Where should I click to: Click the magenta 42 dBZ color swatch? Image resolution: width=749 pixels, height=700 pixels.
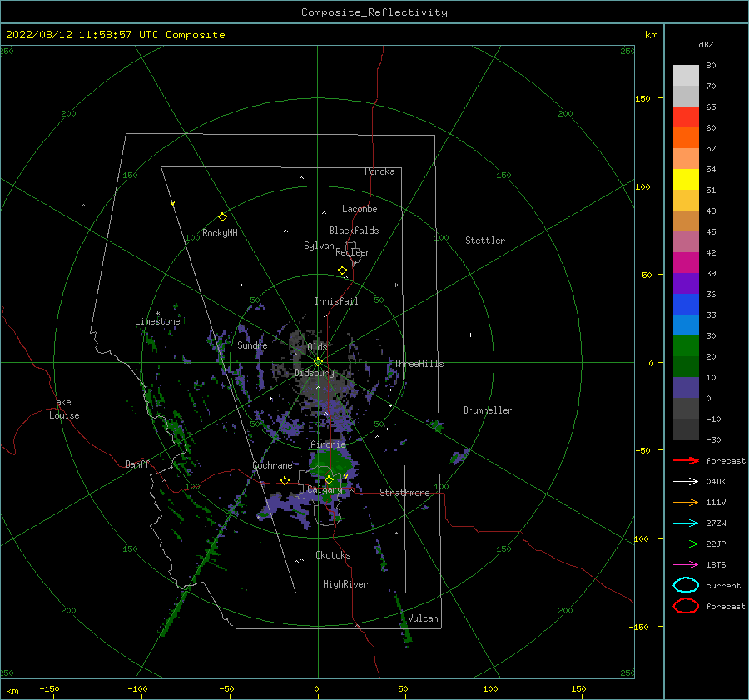pyautogui.click(x=686, y=262)
